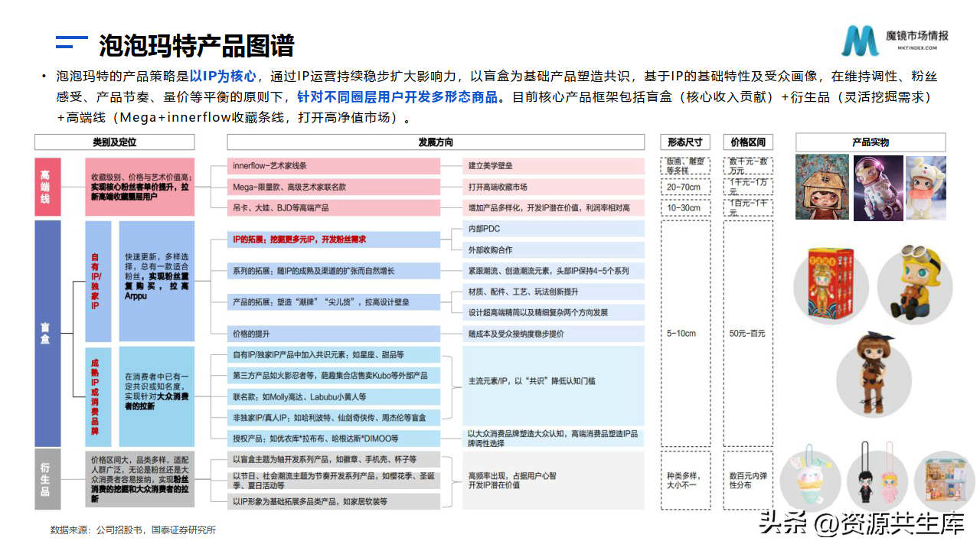980x551 pixels.
Task: Click the 授权产品 row
Action: tap(334, 439)
